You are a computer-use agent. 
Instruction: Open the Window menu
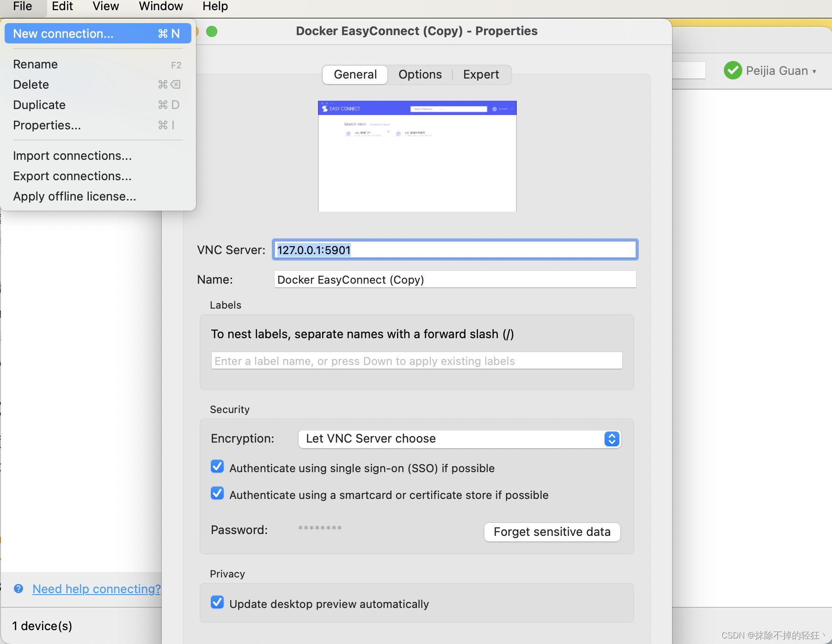coord(161,6)
